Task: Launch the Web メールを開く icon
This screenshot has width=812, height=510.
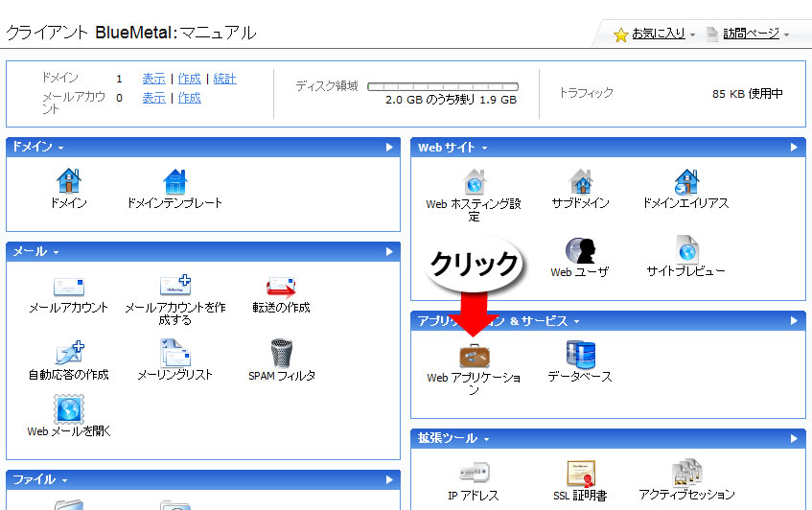Action: click(x=68, y=409)
